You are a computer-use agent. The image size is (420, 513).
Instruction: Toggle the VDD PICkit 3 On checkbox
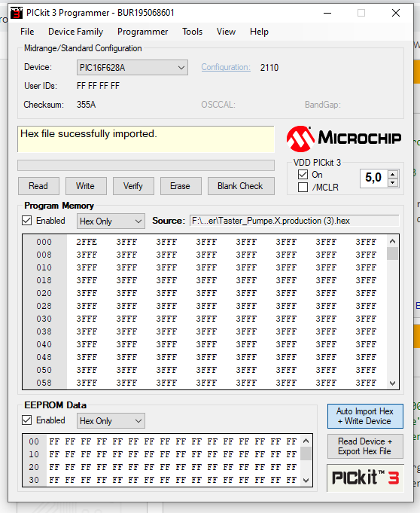[x=303, y=174]
